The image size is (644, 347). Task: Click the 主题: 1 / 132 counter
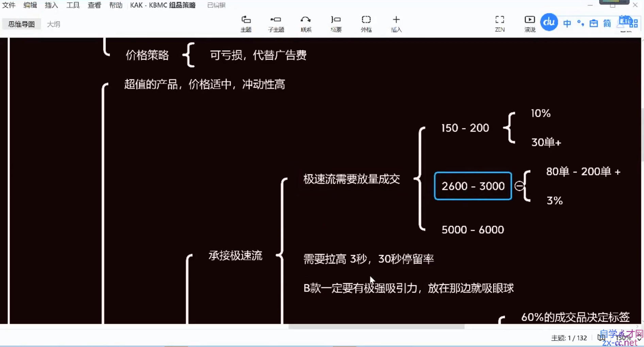point(569,338)
